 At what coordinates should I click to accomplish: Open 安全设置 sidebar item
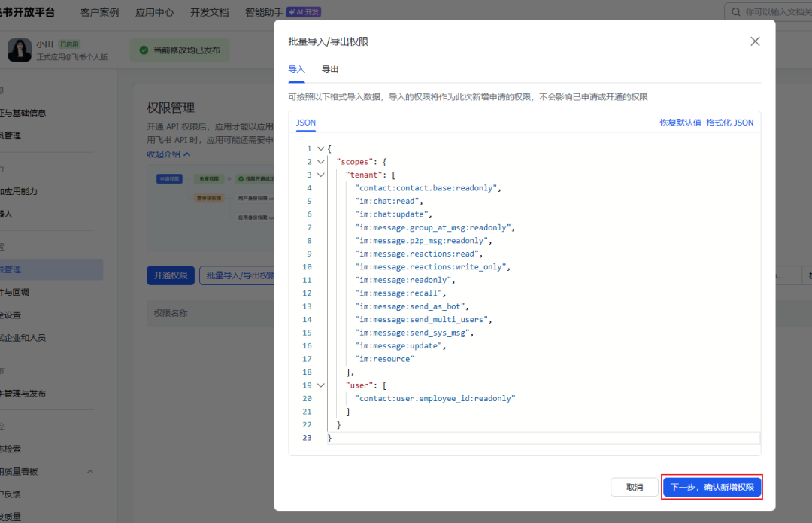tap(11, 315)
